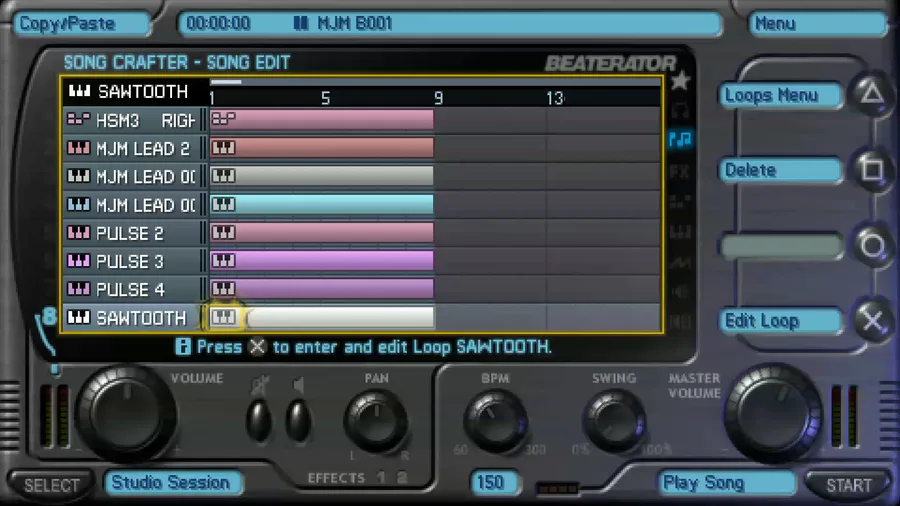Toggle effect slot 1
Viewport: 900px width, 506px height.
(x=381, y=477)
